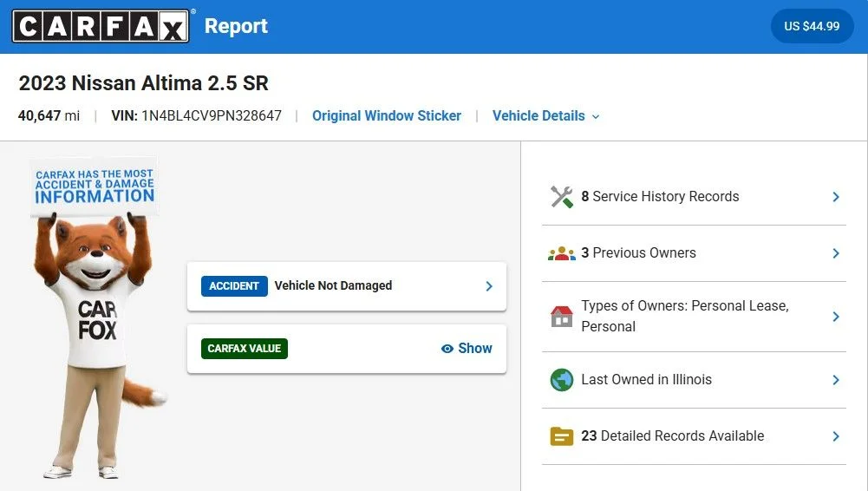Screen dimensions: 868x491
Task: Expand the Vehicle Details dropdown
Action: (545, 115)
